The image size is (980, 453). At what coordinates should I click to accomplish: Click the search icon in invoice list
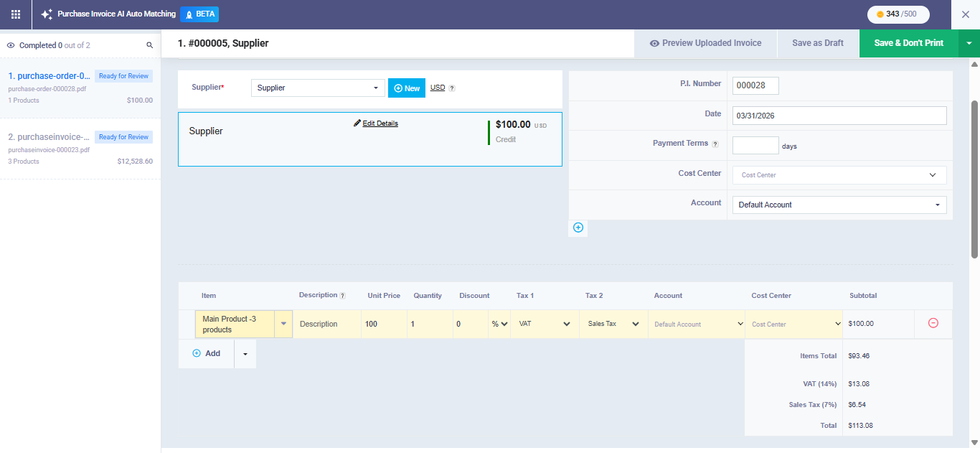[x=150, y=45]
